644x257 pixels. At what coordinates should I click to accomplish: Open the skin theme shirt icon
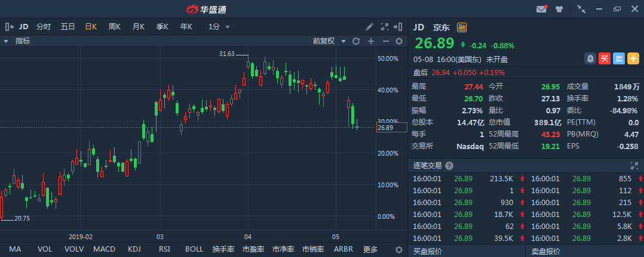[559, 9]
